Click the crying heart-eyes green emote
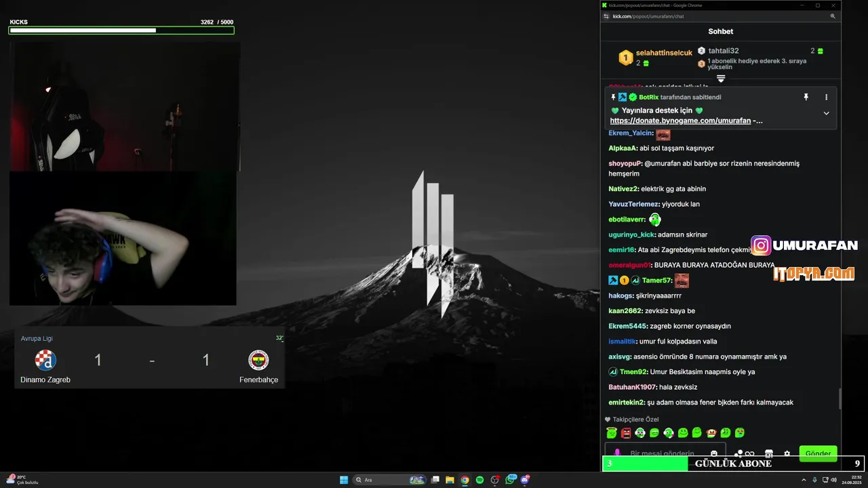This screenshot has height=488, width=868. pyautogui.click(x=740, y=432)
